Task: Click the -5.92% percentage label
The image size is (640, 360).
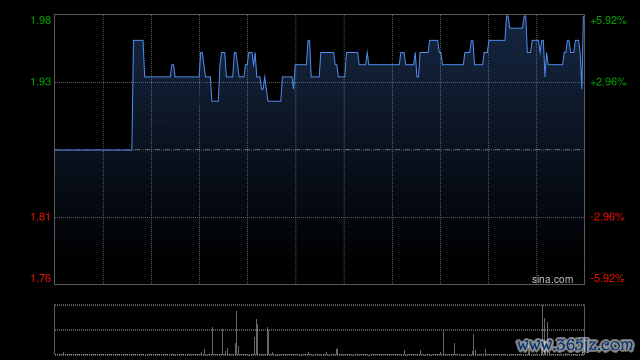Action: click(607, 278)
